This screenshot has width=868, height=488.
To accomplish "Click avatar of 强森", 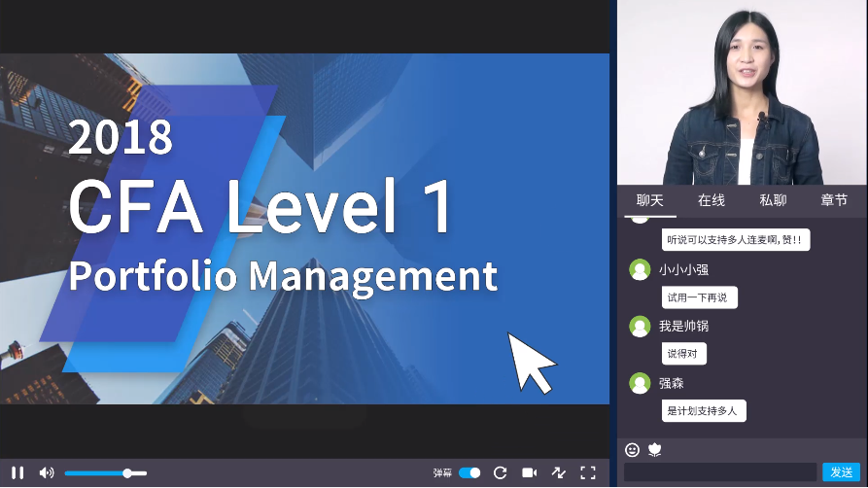I will pos(640,383).
